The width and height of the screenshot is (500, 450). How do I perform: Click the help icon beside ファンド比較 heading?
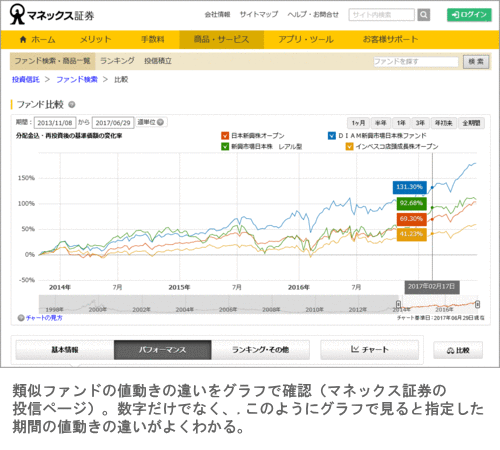click(x=72, y=105)
